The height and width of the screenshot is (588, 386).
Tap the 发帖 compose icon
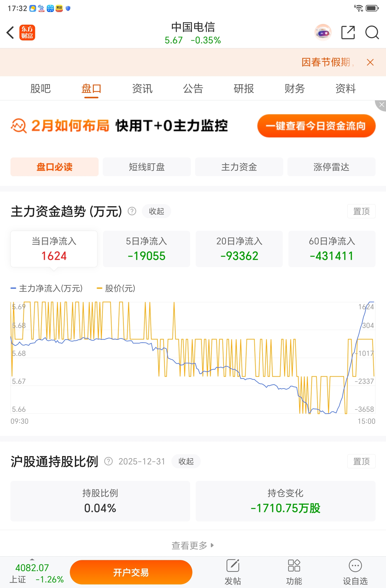pos(233,566)
